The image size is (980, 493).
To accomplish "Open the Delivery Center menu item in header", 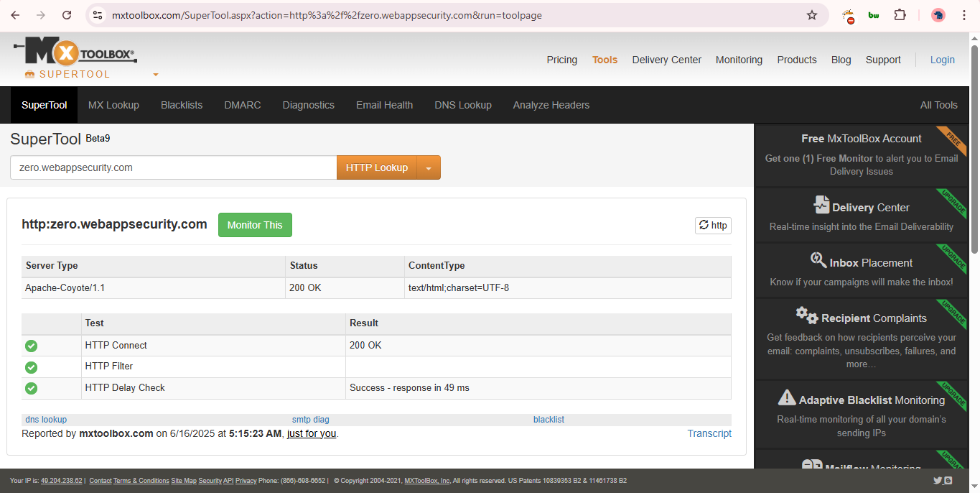I will [x=667, y=60].
